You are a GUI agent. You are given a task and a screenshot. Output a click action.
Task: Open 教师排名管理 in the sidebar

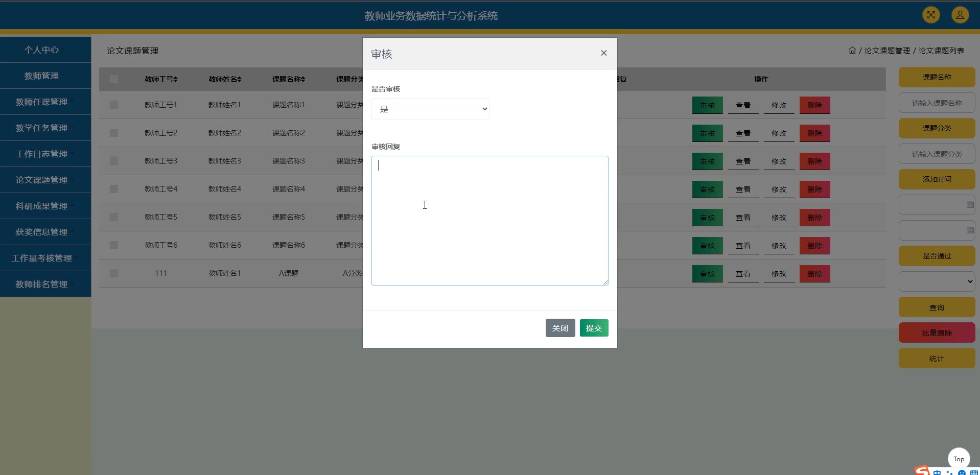[x=45, y=284]
